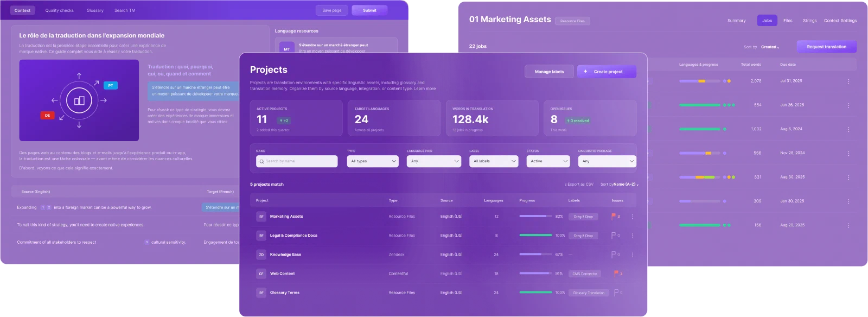Open the Language Pair filter dropdown

click(434, 161)
